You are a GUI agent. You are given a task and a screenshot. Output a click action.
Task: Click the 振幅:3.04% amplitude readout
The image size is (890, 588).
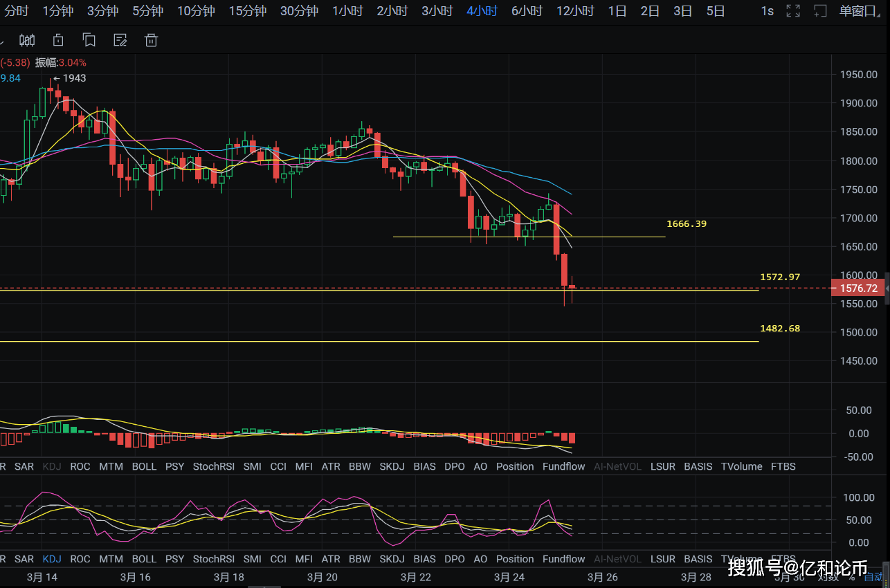click(x=61, y=62)
